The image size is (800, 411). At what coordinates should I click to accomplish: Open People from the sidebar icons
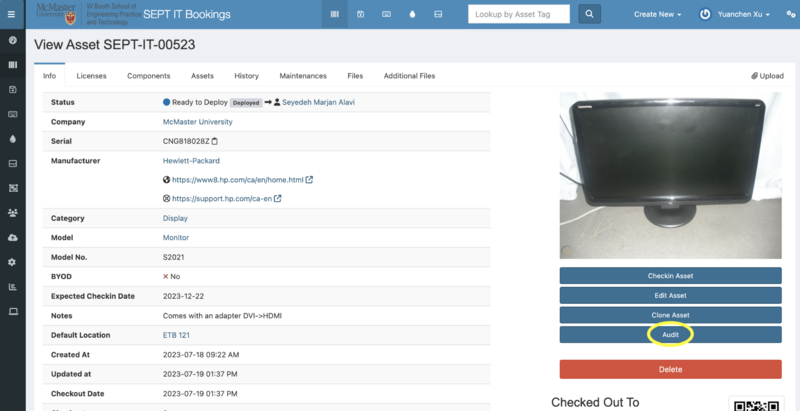coord(12,212)
